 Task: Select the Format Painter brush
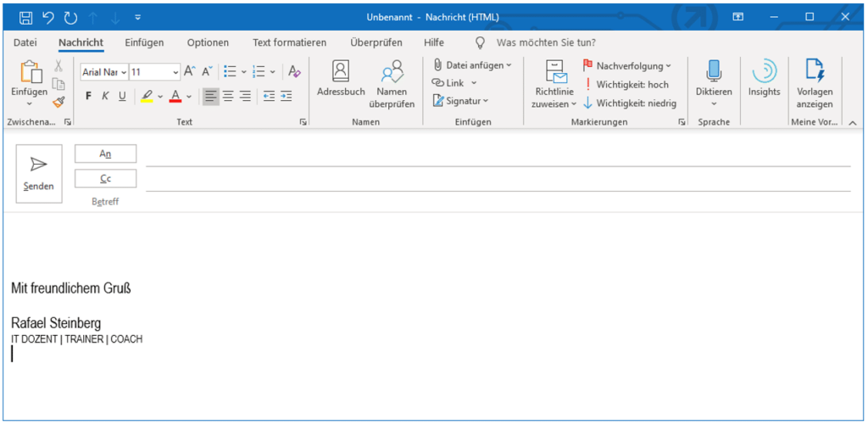pyautogui.click(x=58, y=102)
